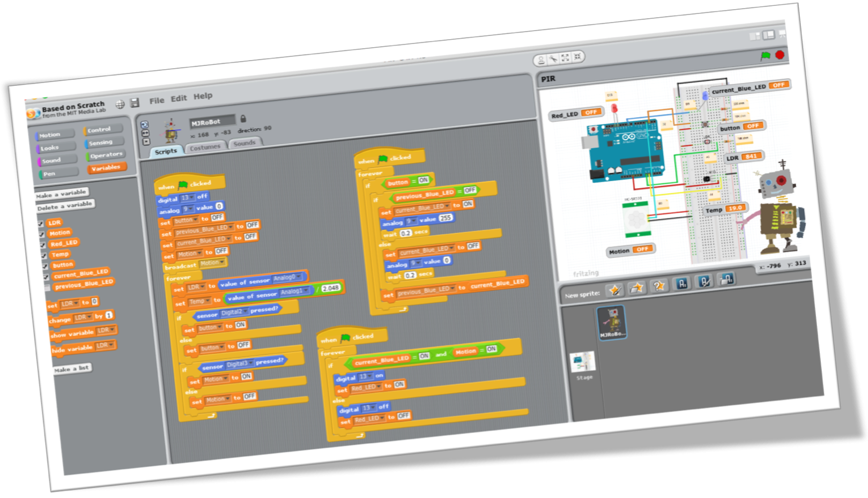Image resolution: width=868 pixels, height=498 pixels.
Task: Open the Edit menu
Action: (x=179, y=98)
